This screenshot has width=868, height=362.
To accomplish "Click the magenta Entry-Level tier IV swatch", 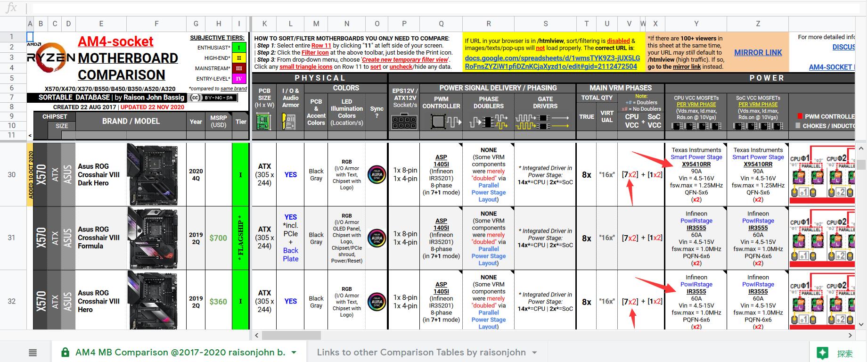I will click(x=238, y=79).
